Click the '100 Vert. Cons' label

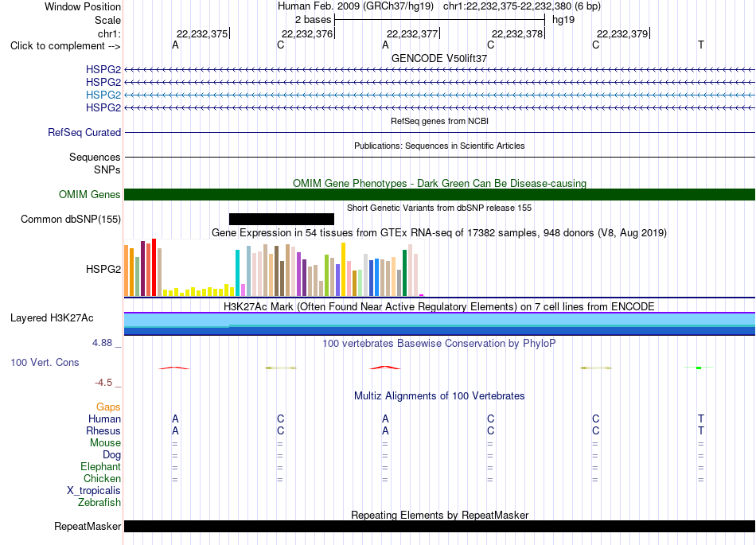point(45,362)
